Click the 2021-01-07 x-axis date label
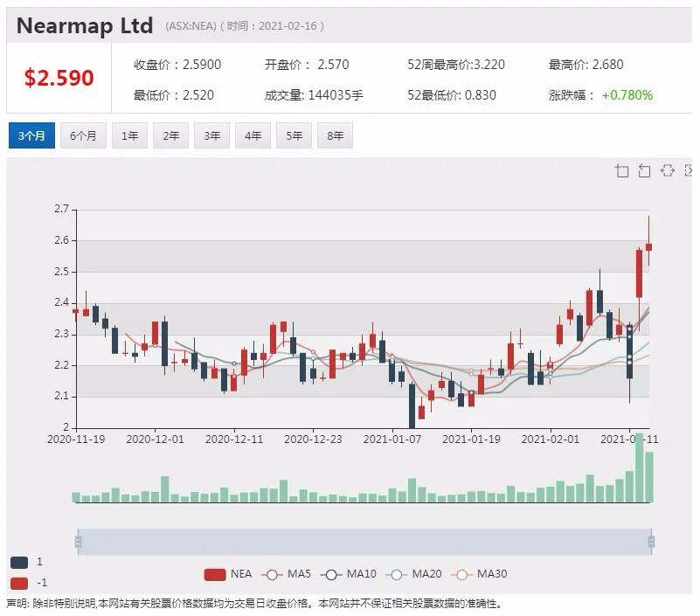Screen dimensions: 700x616 (392, 440)
